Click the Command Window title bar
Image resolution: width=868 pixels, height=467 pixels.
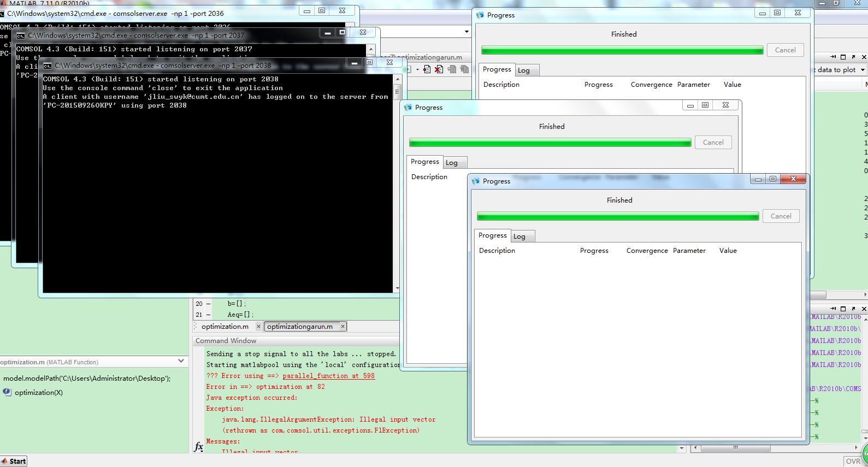pos(295,341)
